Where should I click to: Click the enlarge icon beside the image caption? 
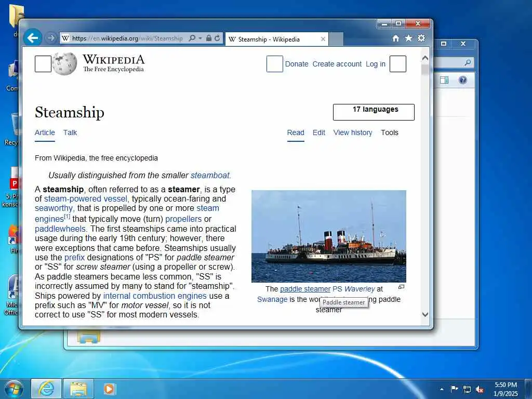(402, 287)
